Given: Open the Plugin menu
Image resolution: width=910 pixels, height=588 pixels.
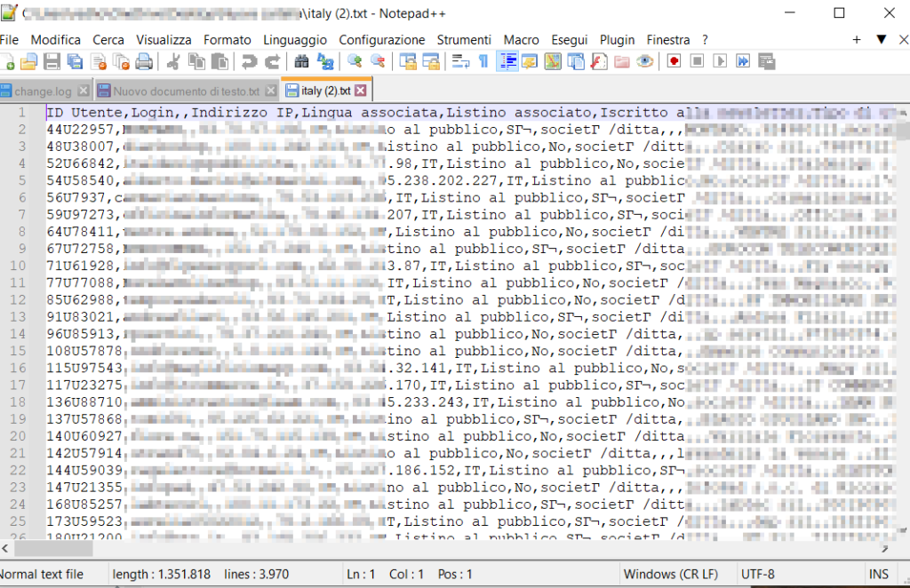Looking at the screenshot, I should [x=617, y=40].
